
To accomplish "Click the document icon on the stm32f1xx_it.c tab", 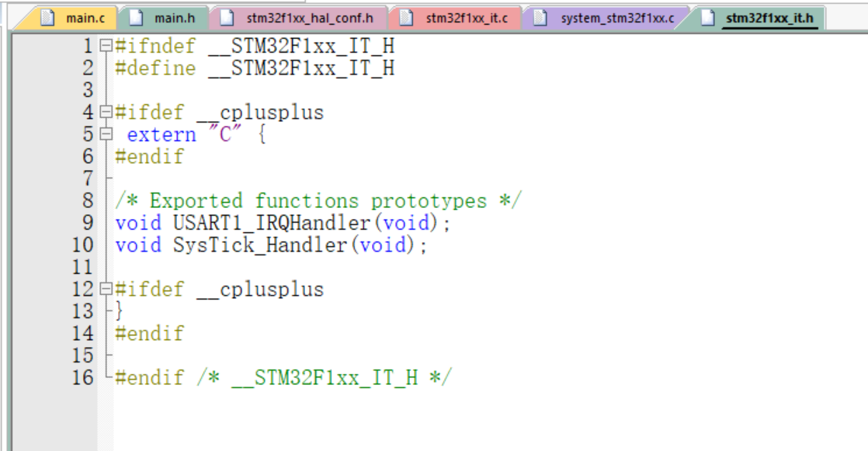I will (x=406, y=18).
